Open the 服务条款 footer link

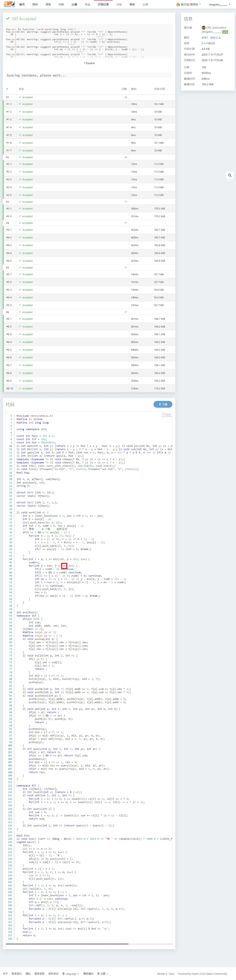(x=40, y=974)
